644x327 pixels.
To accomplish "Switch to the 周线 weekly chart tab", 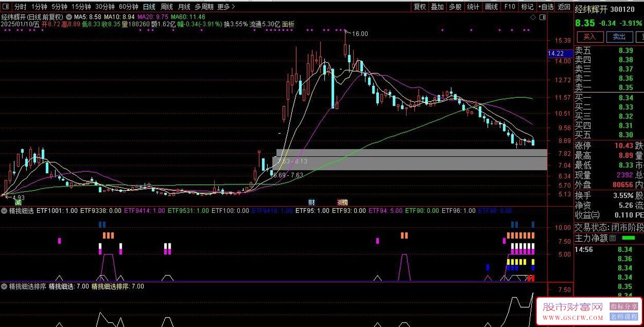I will point(167,7).
